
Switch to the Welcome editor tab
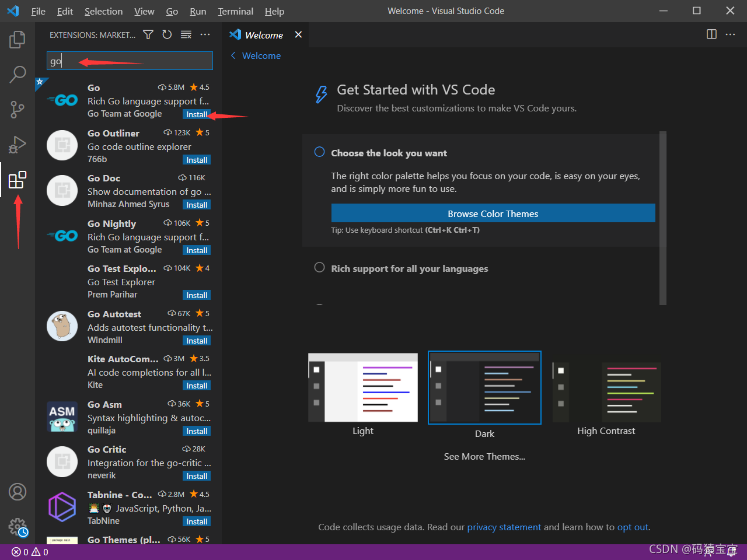(x=264, y=35)
